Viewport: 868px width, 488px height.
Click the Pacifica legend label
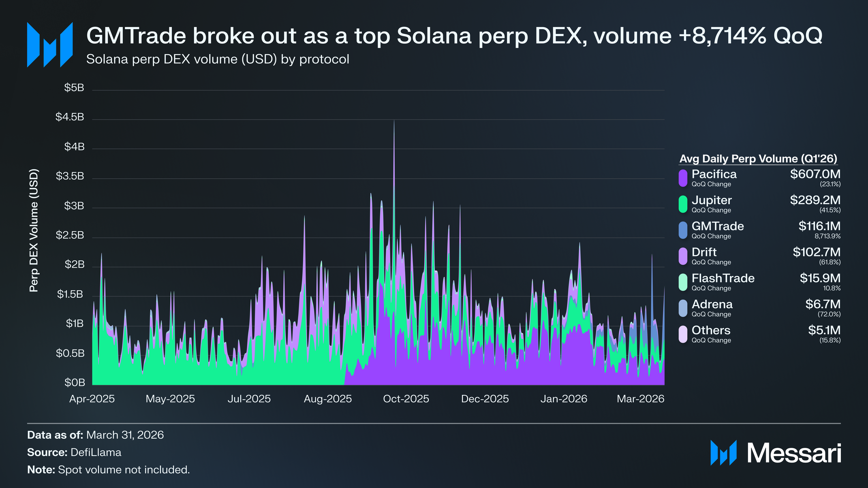pos(714,174)
